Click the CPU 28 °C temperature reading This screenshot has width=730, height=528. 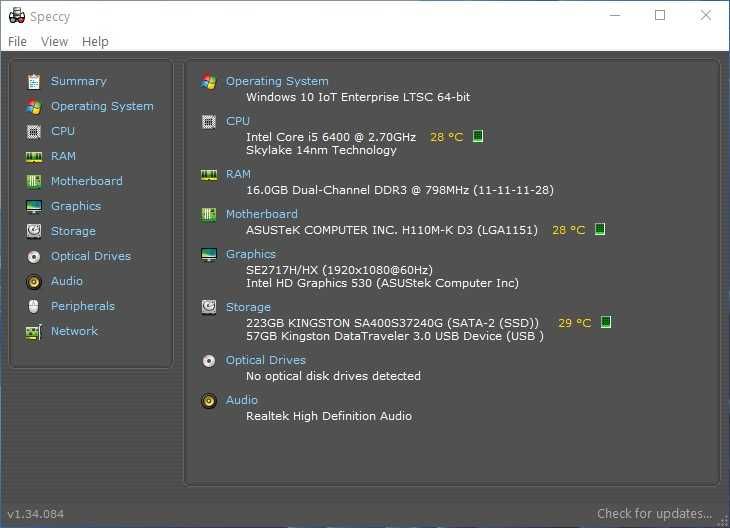446,137
